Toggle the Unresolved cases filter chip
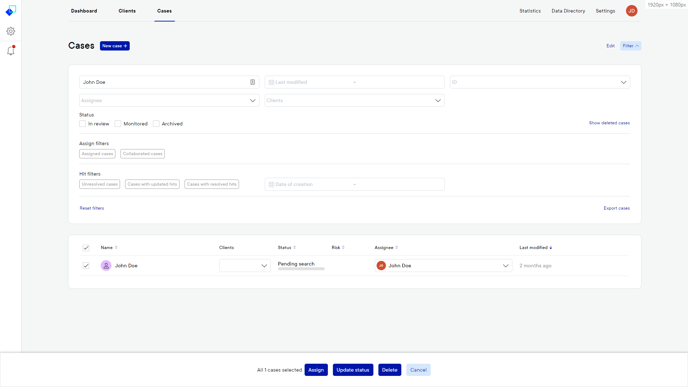688x387 pixels. coord(100,184)
